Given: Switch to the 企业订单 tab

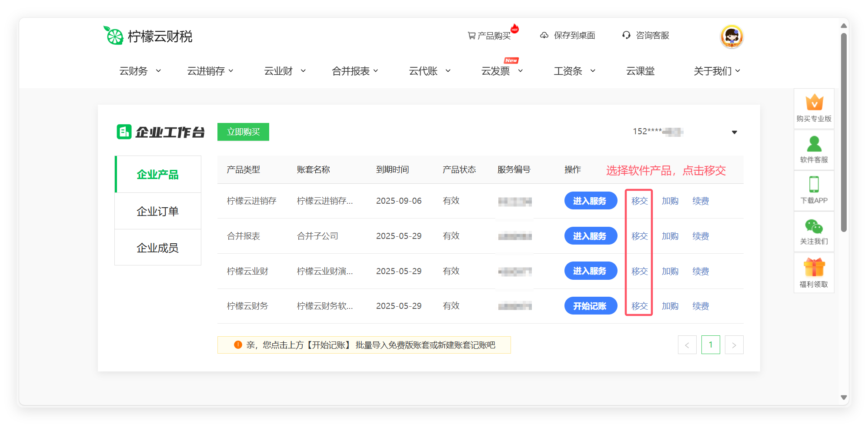Looking at the screenshot, I should click(x=158, y=211).
